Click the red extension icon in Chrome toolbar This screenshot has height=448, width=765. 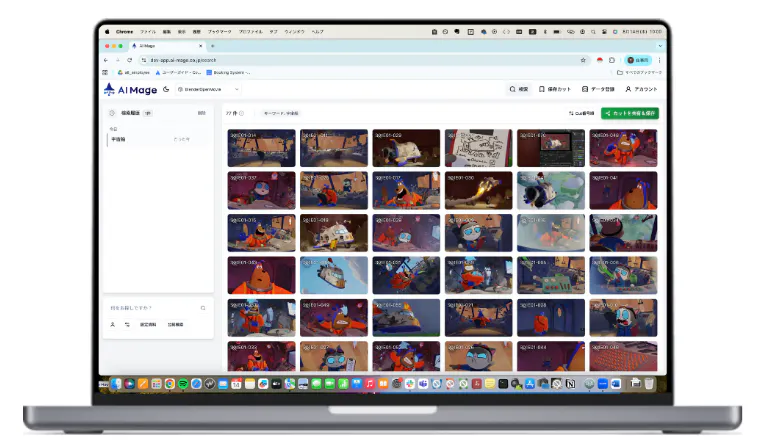[x=600, y=60]
